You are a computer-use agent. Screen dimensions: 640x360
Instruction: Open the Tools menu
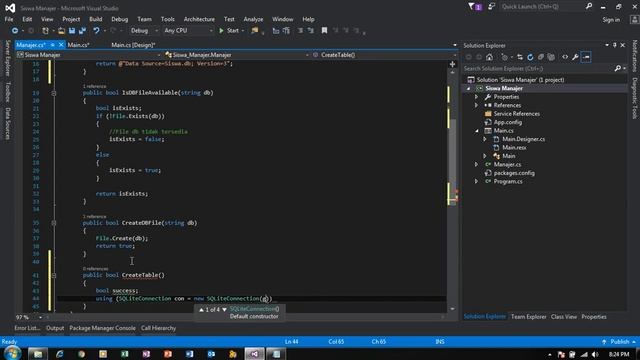tap(167, 19)
